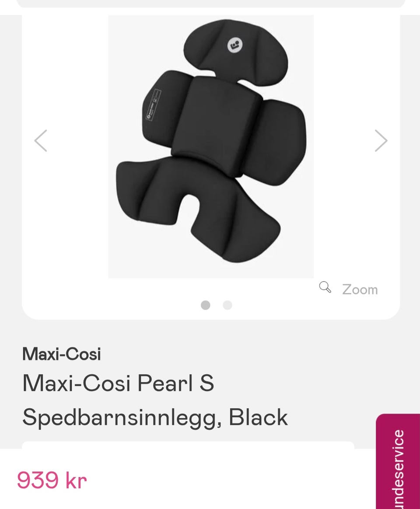This screenshot has width=420, height=509.
Task: Click the Spedbarnsinnlegg, Black text line
Action: 155,418
